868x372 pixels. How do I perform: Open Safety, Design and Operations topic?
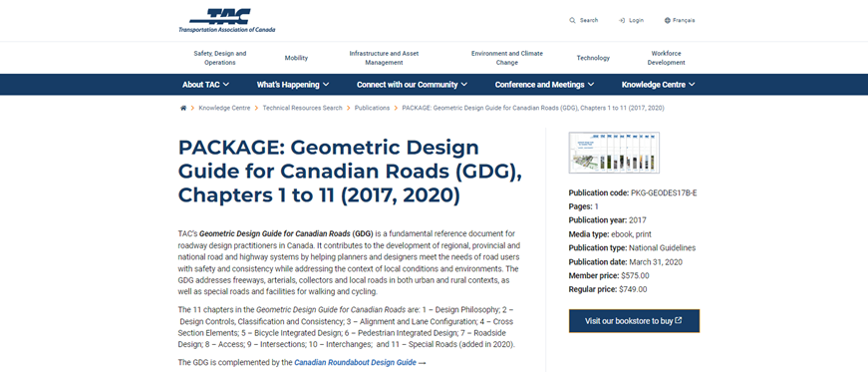(220, 58)
